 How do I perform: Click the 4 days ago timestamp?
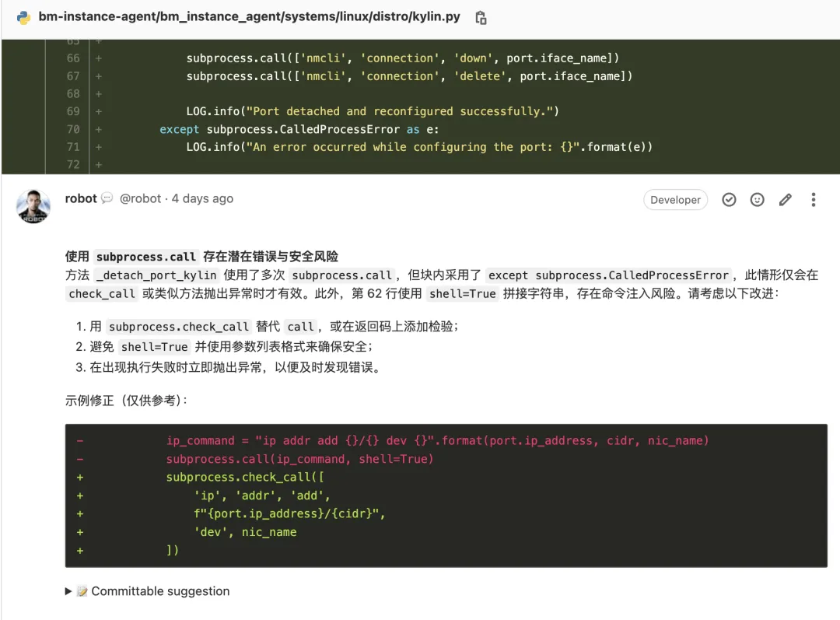point(202,198)
